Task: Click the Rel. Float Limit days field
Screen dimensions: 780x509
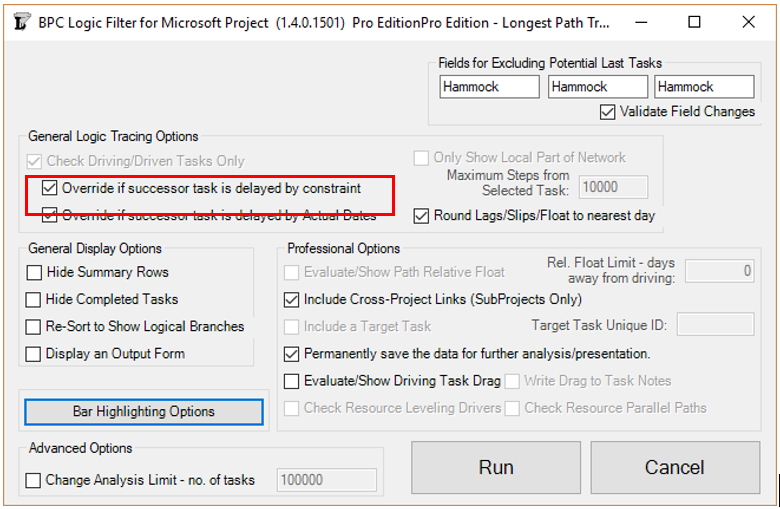Action: tap(719, 271)
